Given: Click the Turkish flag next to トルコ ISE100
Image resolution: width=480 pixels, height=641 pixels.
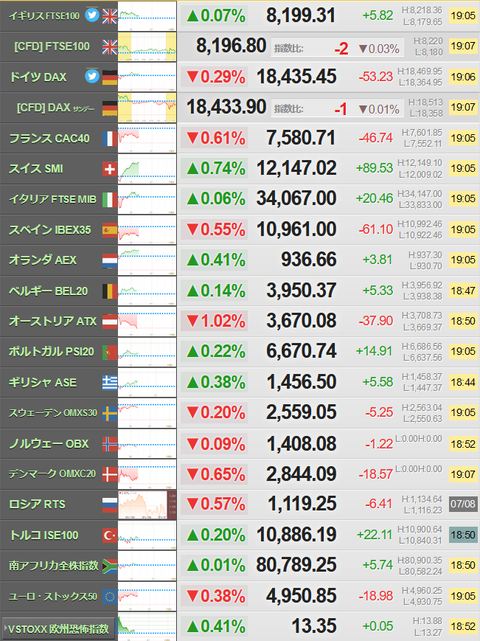Looking at the screenshot, I should tap(110, 535).
